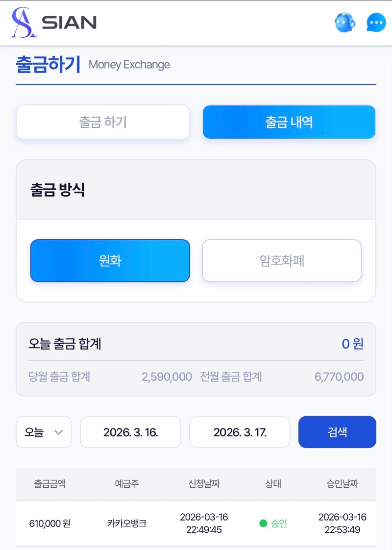Click the 신청날짜 column header
This screenshot has width=392, height=550.
[204, 484]
